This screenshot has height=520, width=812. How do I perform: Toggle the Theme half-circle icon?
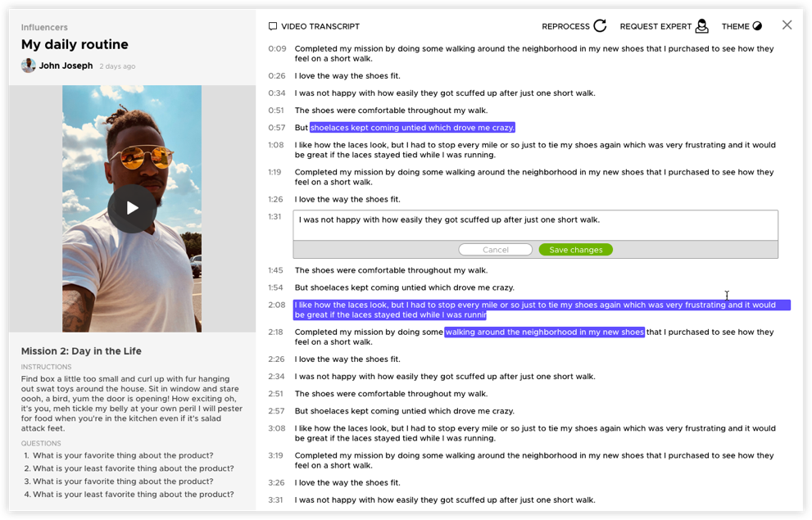click(x=757, y=26)
